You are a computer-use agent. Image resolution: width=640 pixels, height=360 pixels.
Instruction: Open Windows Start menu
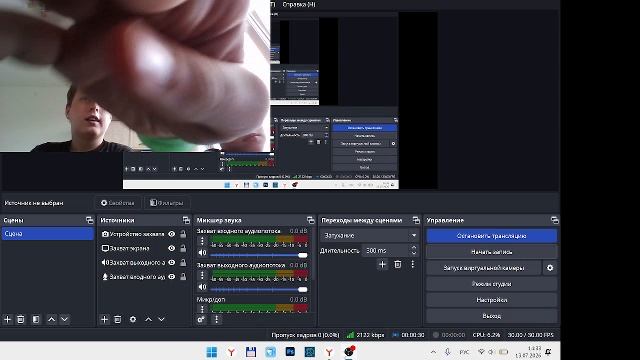pos(212,352)
